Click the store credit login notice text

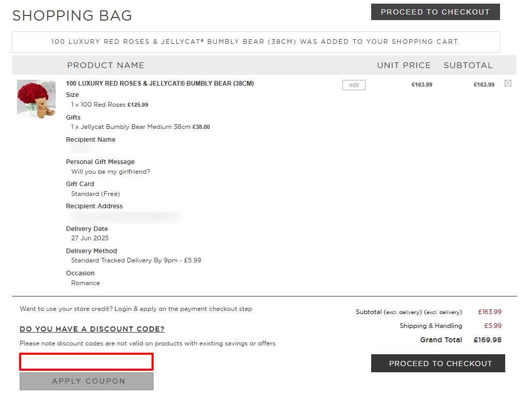[x=136, y=309]
